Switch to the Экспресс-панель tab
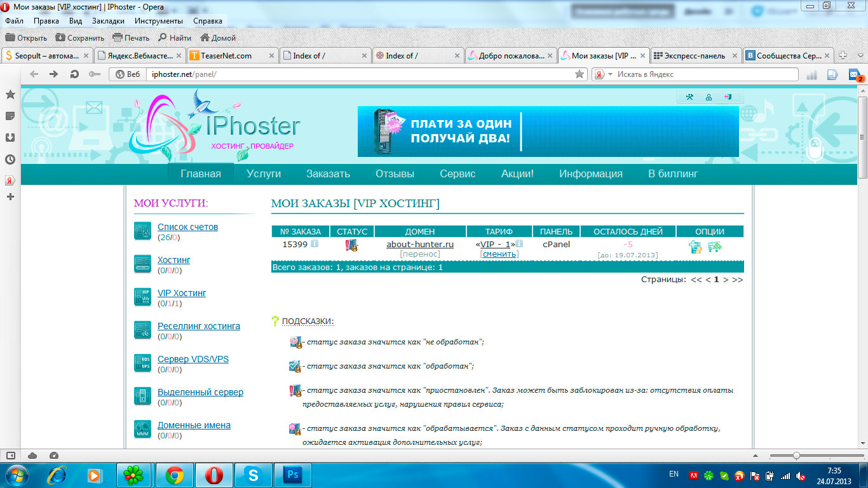The height and width of the screenshot is (488, 868). tap(696, 56)
